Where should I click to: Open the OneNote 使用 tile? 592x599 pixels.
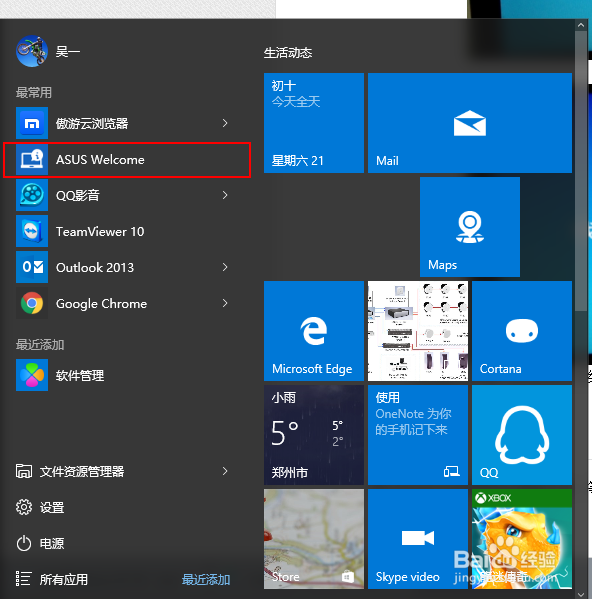point(418,435)
